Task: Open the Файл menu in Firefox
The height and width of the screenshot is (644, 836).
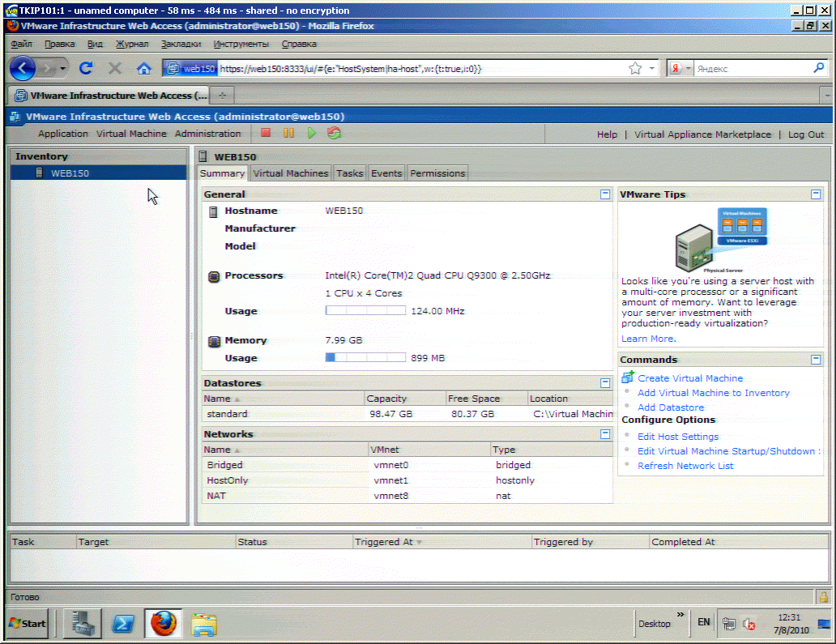Action: (x=21, y=44)
